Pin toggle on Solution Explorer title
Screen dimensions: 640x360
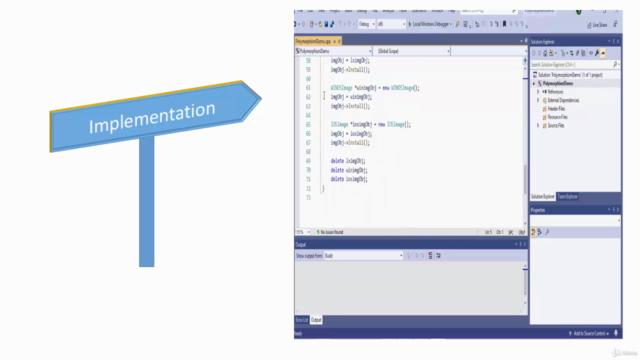(x=613, y=42)
